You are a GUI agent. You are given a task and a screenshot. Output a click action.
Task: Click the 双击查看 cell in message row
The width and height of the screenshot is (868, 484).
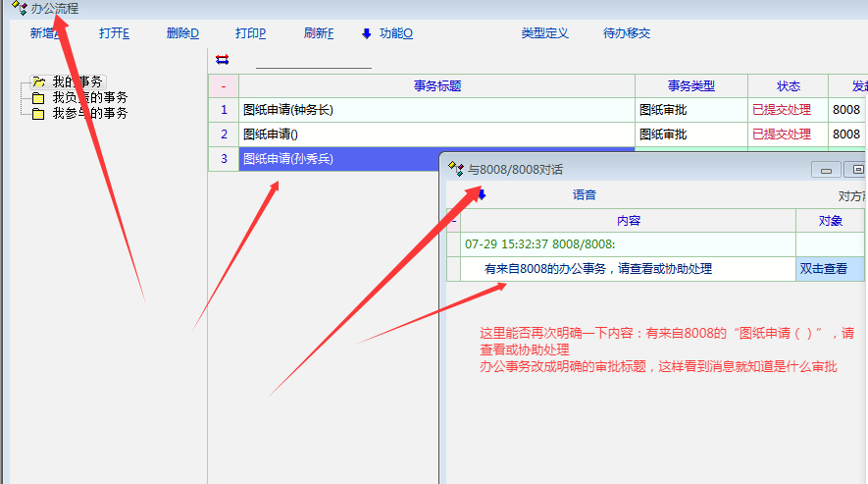pos(824,269)
